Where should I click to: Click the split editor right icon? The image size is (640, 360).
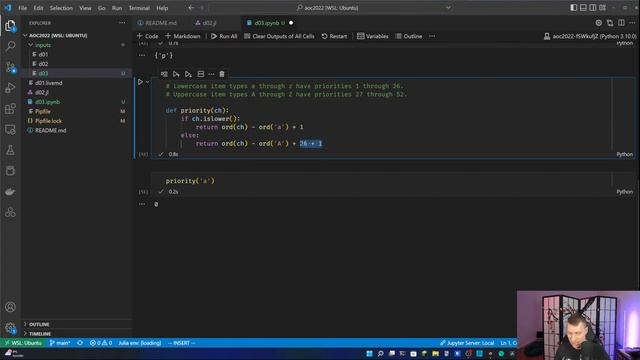[x=621, y=23]
